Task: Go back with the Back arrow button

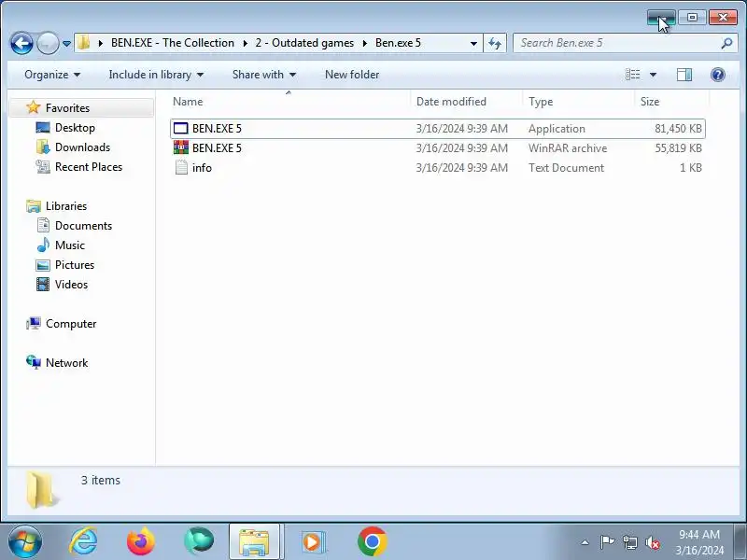Action: click(21, 43)
